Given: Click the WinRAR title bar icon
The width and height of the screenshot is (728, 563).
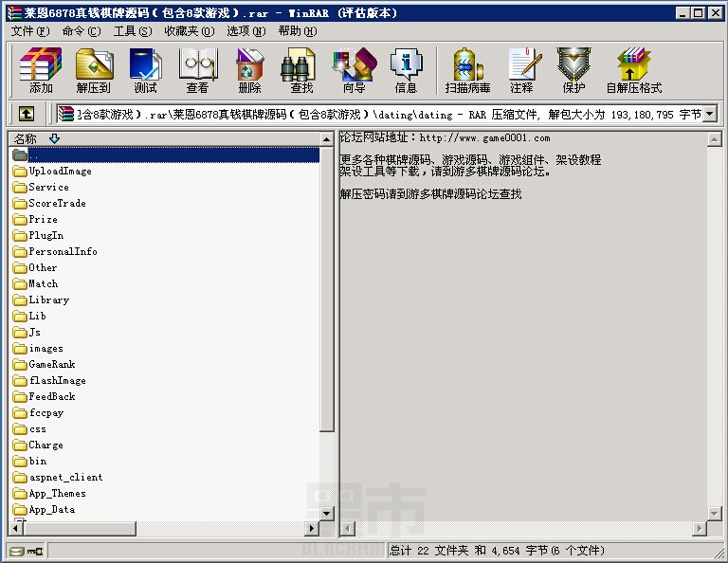Looking at the screenshot, I should click(14, 13).
